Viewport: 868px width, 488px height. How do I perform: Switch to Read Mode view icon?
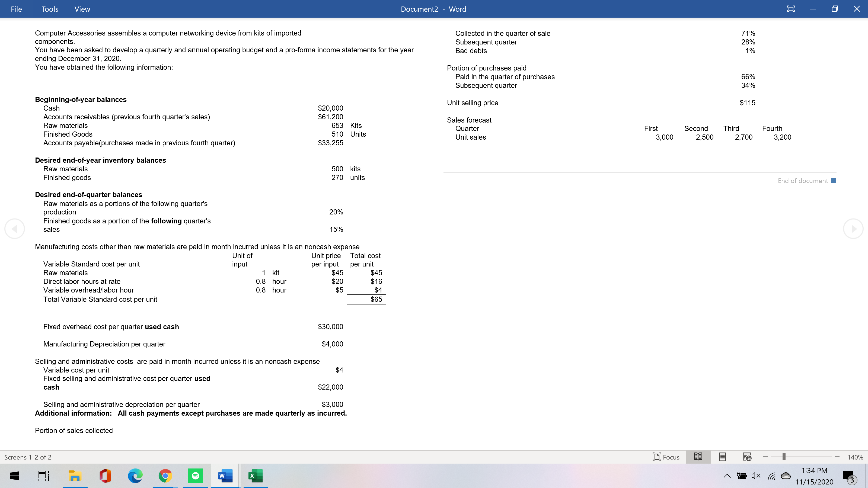[x=698, y=457]
